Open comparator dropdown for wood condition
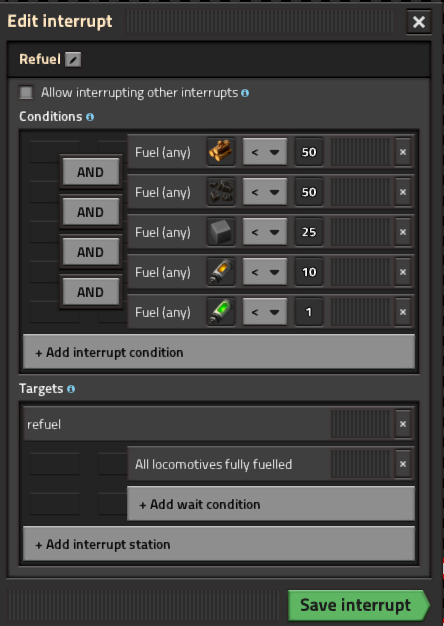444x626 pixels. (265, 152)
